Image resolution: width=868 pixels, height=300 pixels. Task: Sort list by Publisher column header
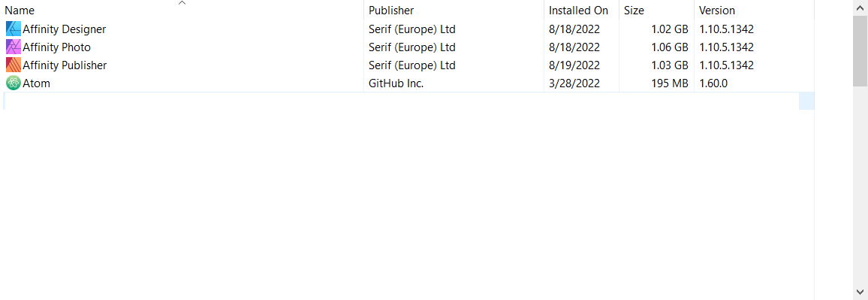(391, 11)
